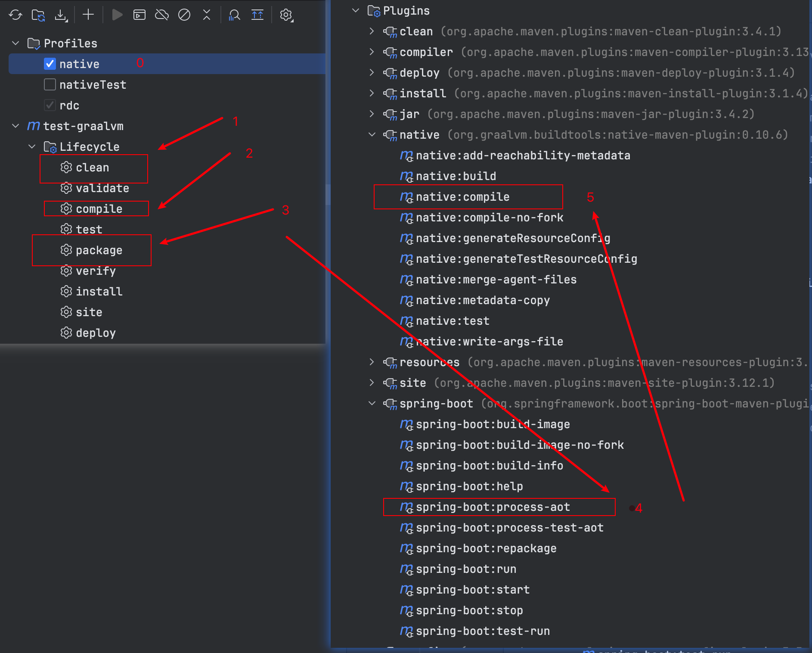Uncheck the native profile checkbox

(x=50, y=64)
